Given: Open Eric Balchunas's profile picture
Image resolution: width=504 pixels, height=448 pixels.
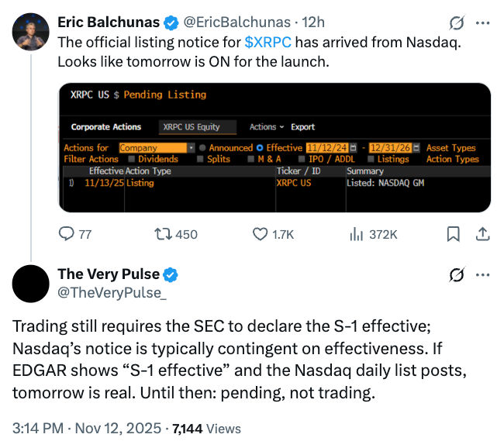Looking at the screenshot, I should 29,30.
